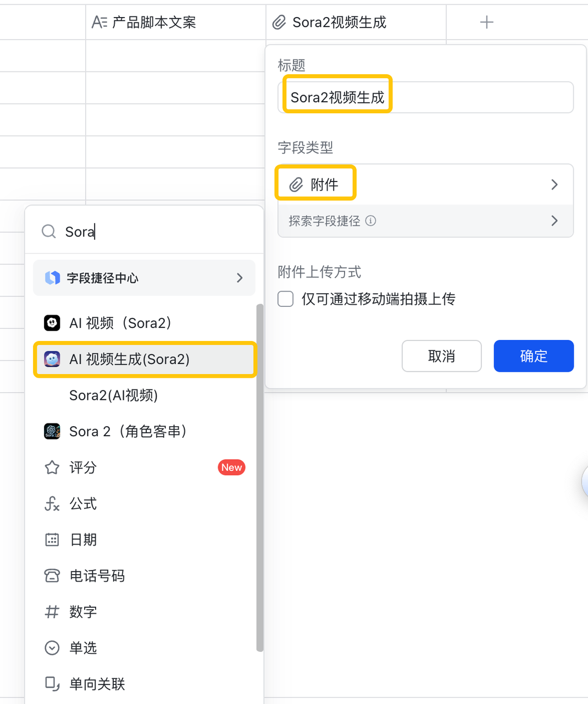Enable 仅可通过移动端拍摄上传 checkbox
The height and width of the screenshot is (704, 588).
[285, 299]
